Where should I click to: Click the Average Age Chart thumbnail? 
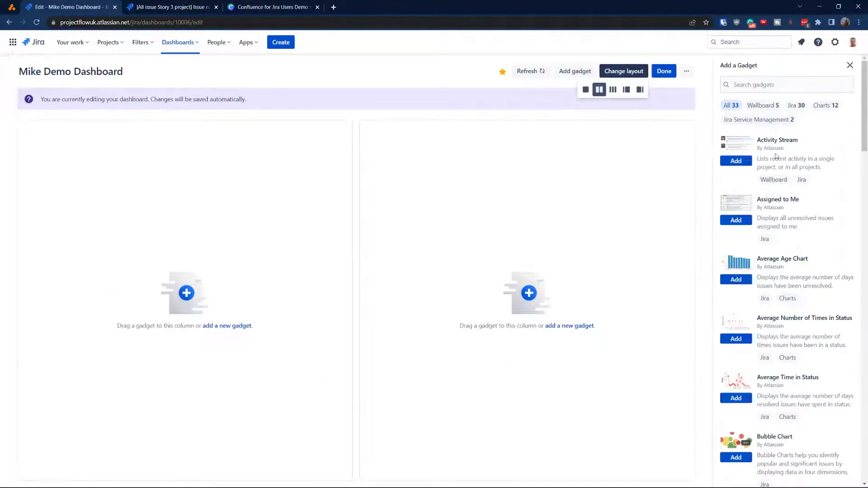[736, 262]
